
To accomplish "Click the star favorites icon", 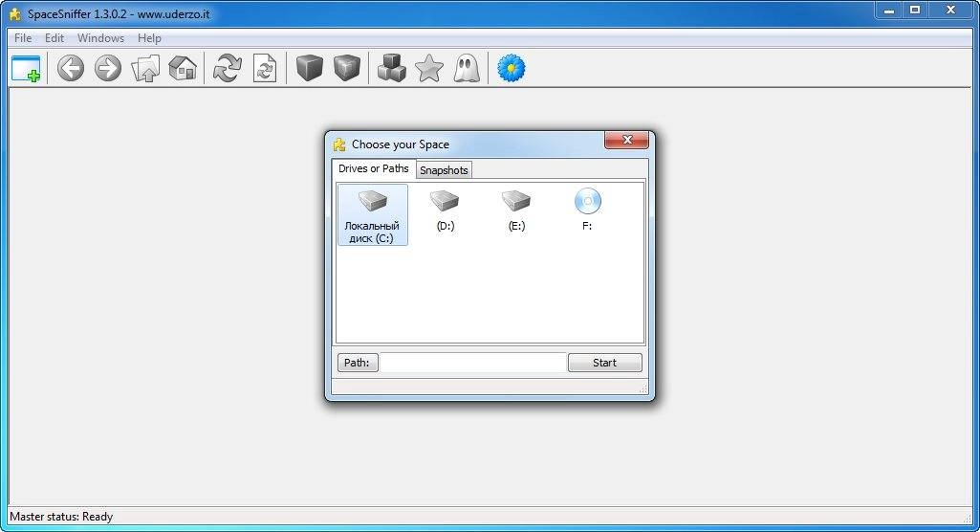I will coord(429,68).
